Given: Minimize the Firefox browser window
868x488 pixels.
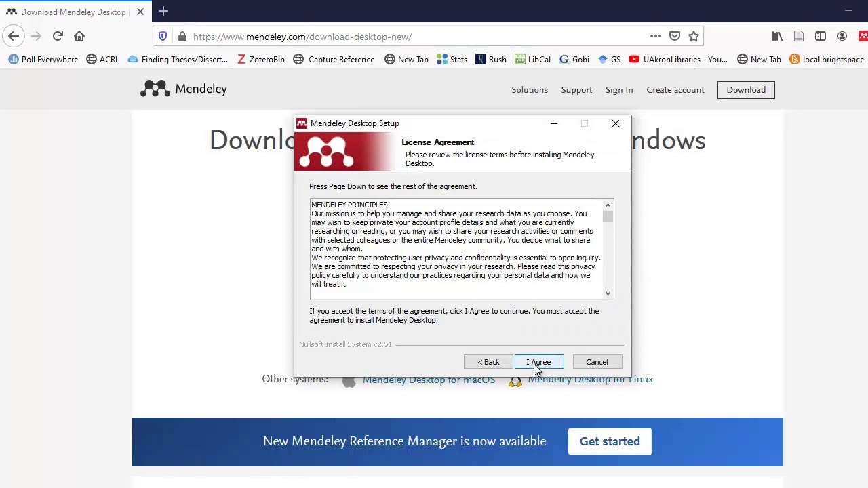Looking at the screenshot, I should pyautogui.click(x=848, y=11).
